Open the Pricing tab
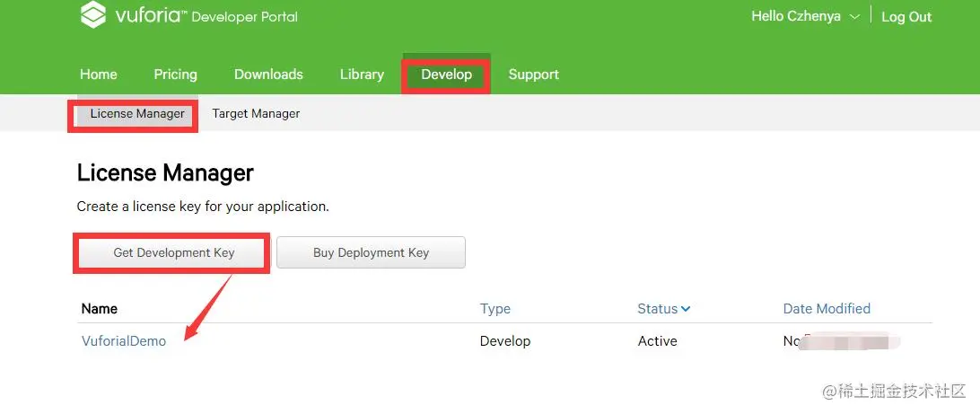The width and height of the screenshot is (980, 414). (175, 75)
